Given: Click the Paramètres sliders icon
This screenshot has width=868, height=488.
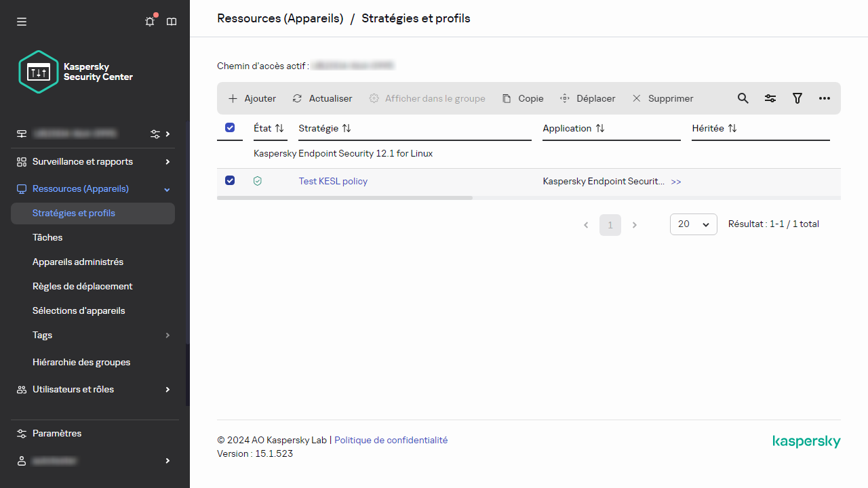Looking at the screenshot, I should click(22, 434).
